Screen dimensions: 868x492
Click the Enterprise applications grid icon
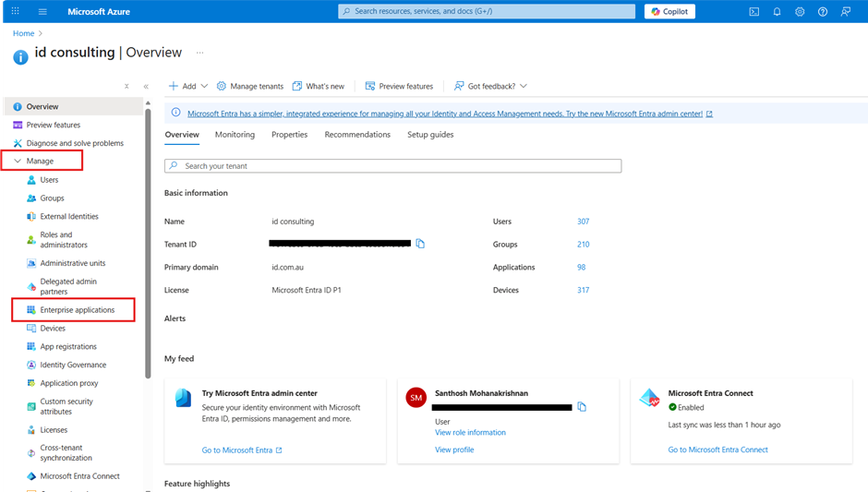point(31,310)
